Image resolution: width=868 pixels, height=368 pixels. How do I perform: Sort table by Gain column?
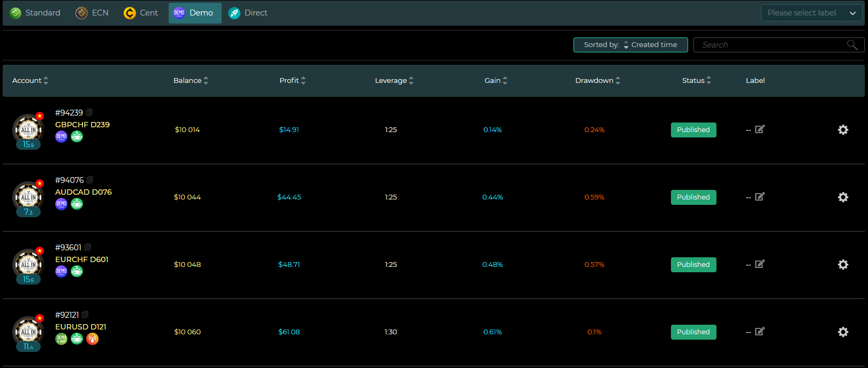point(496,81)
